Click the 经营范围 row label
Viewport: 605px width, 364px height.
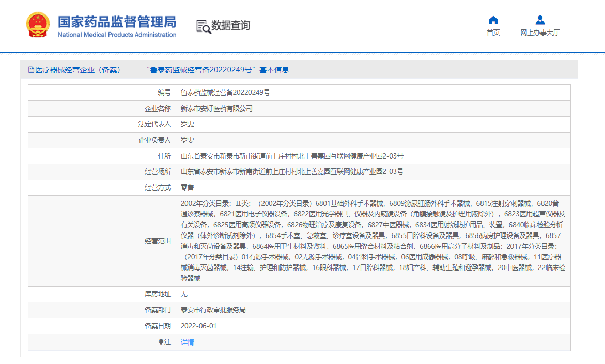pyautogui.click(x=158, y=241)
